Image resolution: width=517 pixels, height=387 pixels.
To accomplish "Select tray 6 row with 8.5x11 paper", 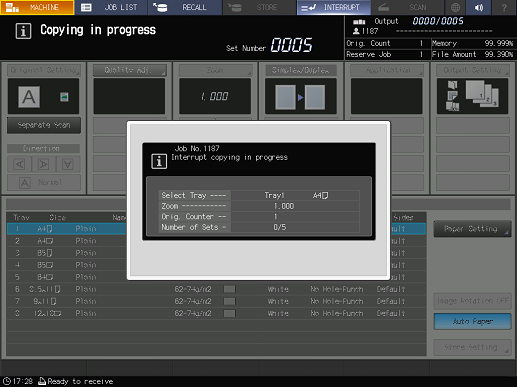I will point(216,289).
